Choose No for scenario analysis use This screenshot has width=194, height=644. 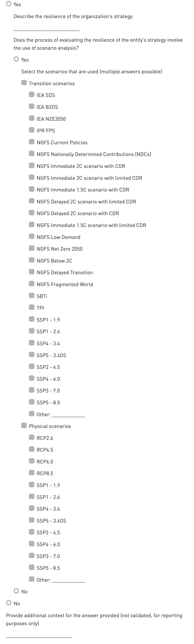click(16, 591)
